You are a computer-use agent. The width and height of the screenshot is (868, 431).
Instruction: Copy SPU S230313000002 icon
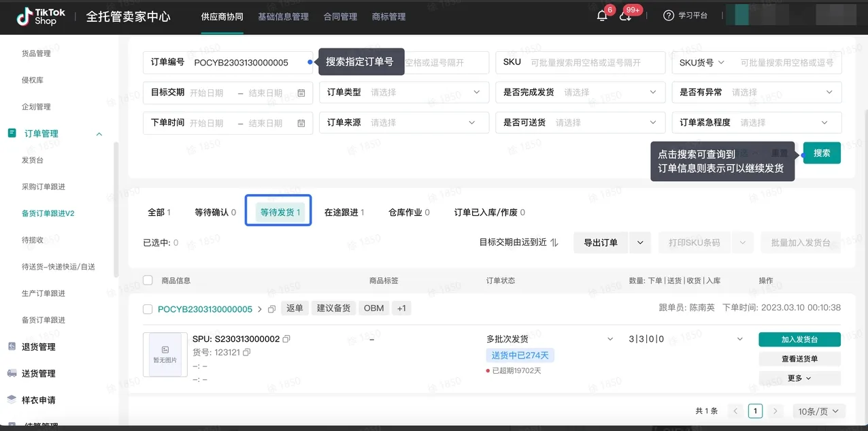coord(286,338)
